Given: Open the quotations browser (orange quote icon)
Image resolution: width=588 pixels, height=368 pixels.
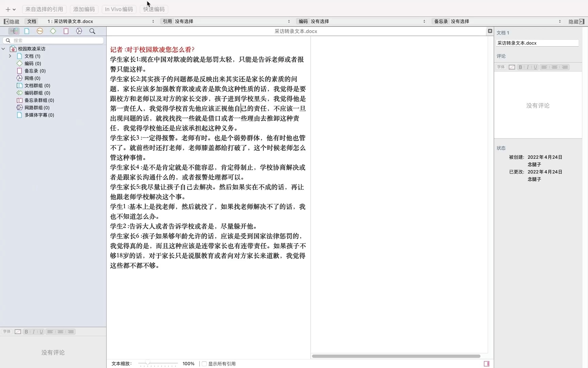Looking at the screenshot, I should point(40,31).
